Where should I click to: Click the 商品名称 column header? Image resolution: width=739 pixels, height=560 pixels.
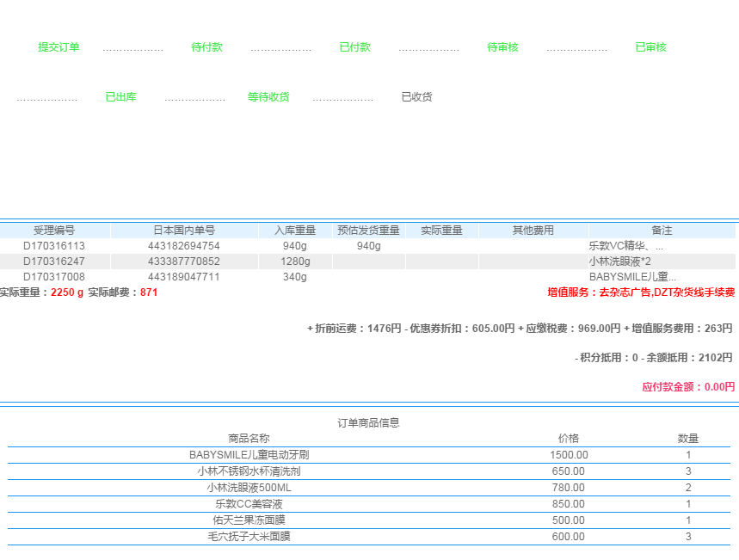pos(249,439)
